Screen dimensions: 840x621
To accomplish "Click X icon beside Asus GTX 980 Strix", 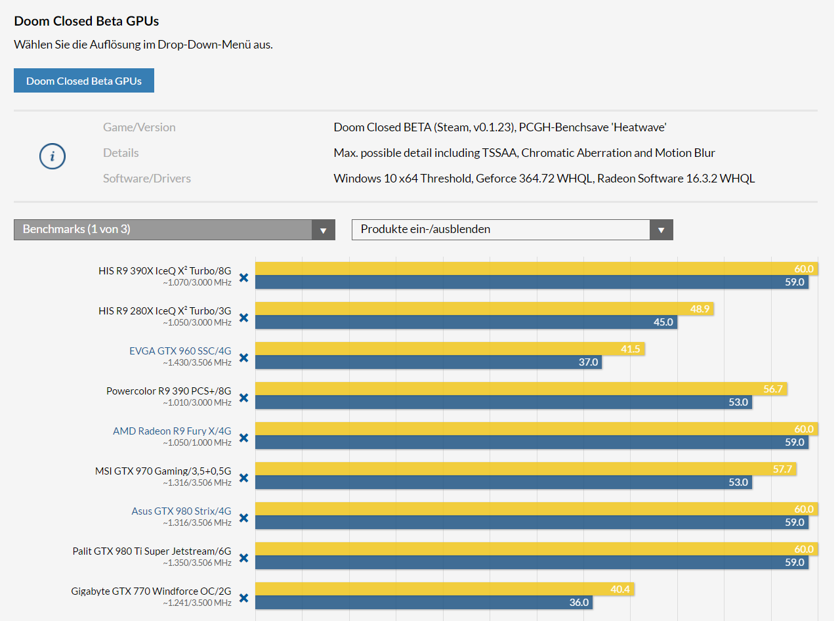I will click(x=243, y=518).
